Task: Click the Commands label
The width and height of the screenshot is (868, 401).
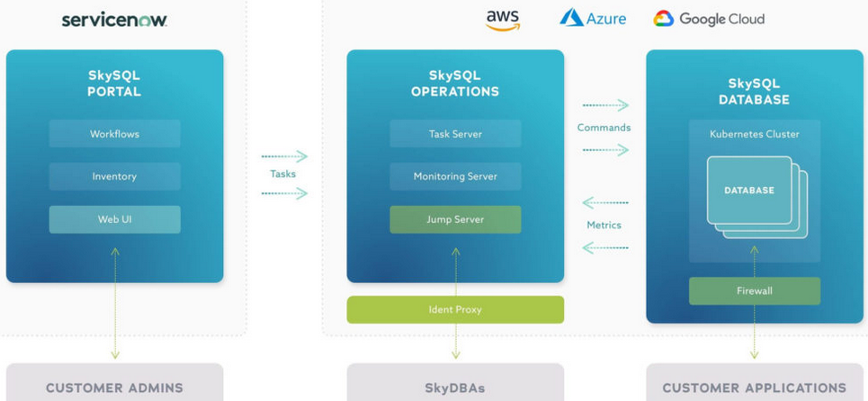Action: (x=604, y=128)
